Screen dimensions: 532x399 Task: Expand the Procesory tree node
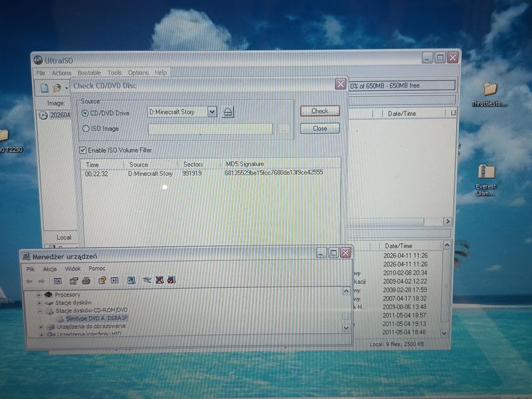(39, 295)
